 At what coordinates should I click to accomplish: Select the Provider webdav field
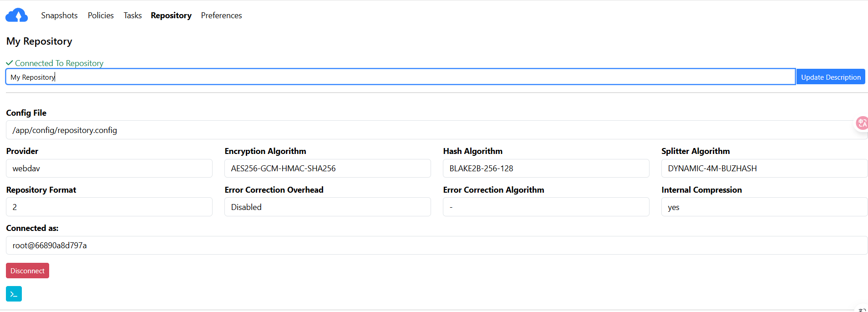click(109, 169)
